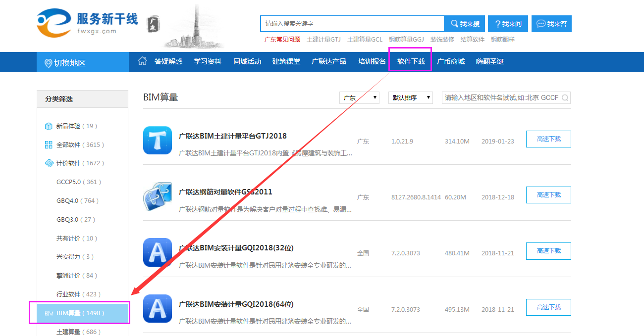Click the 钢筋翻样 hot link

click(503, 40)
